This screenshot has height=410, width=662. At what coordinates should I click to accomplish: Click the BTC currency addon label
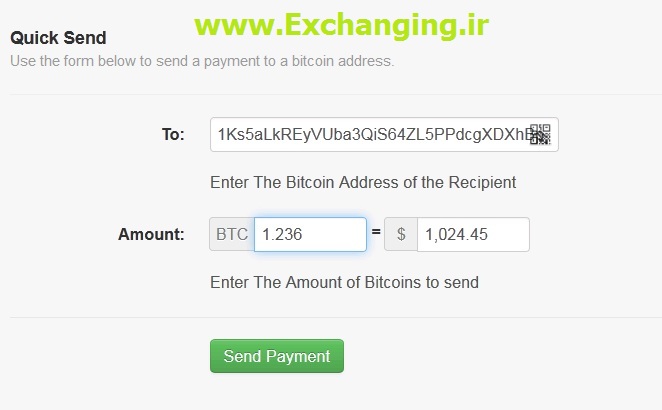click(232, 234)
